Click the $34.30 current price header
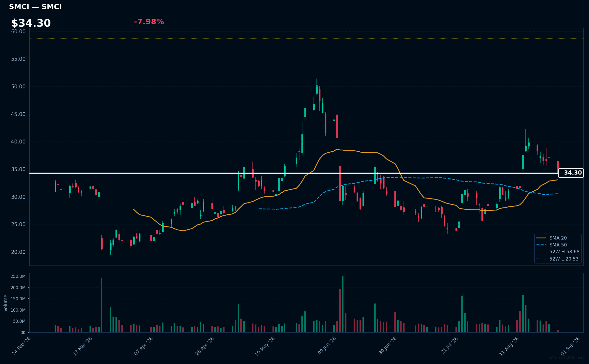This screenshot has width=589, height=364. tap(31, 23)
